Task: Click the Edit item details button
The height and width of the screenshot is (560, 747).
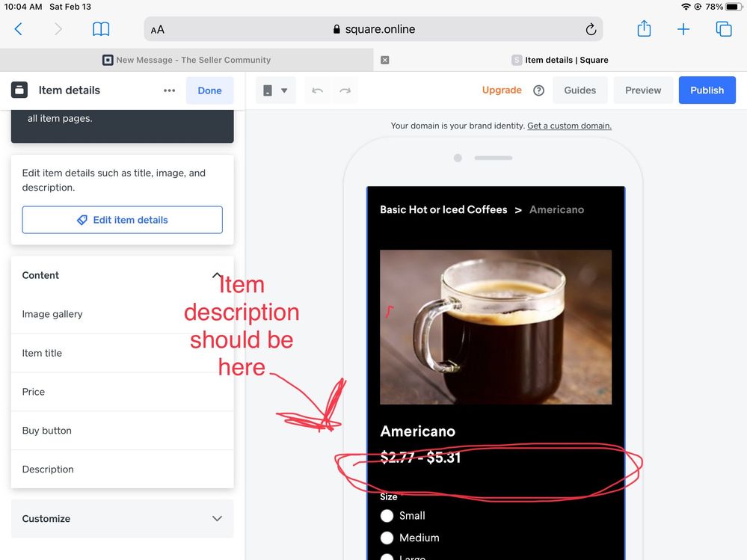Action: pos(122,220)
